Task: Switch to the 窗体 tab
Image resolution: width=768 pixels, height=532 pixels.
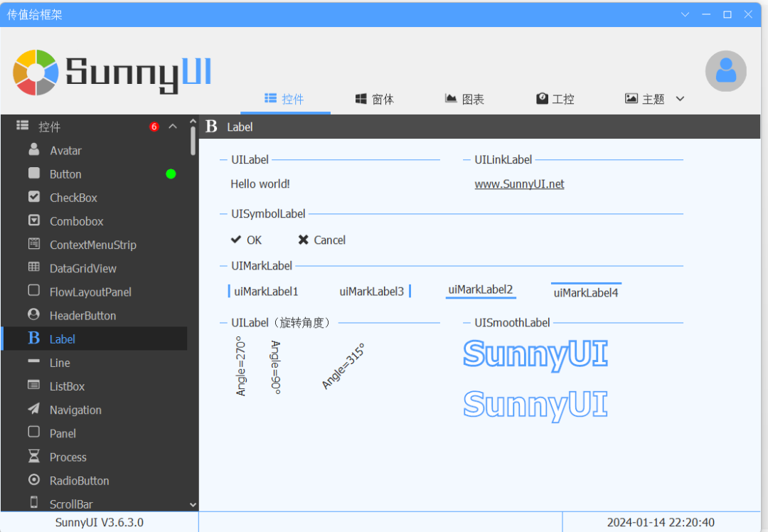Action: click(375, 99)
